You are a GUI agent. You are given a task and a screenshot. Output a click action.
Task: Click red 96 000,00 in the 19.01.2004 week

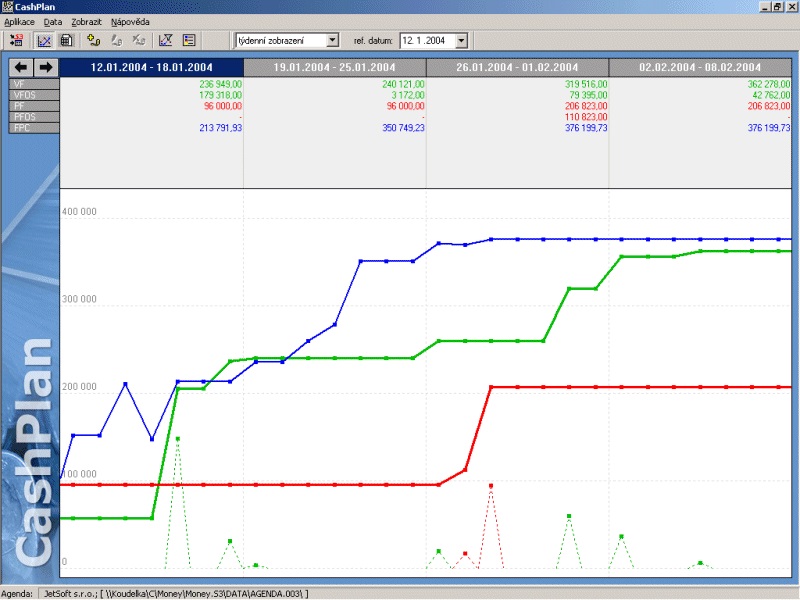(406, 106)
